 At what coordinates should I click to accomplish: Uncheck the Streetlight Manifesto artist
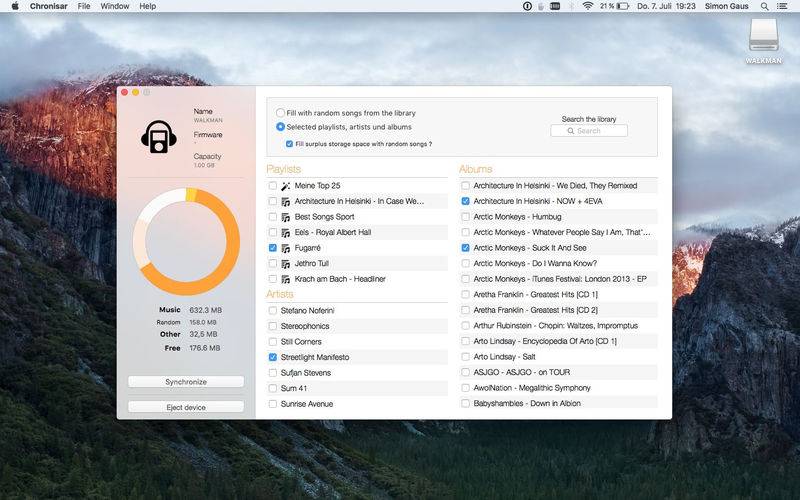click(272, 357)
